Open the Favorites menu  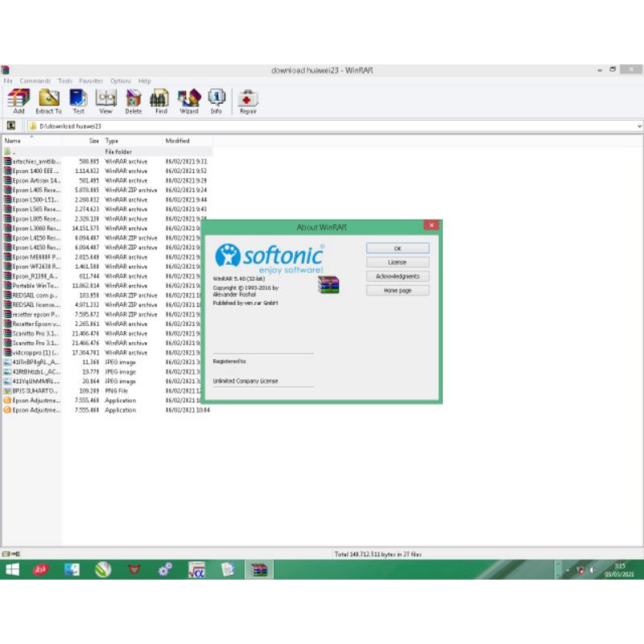coord(91,81)
